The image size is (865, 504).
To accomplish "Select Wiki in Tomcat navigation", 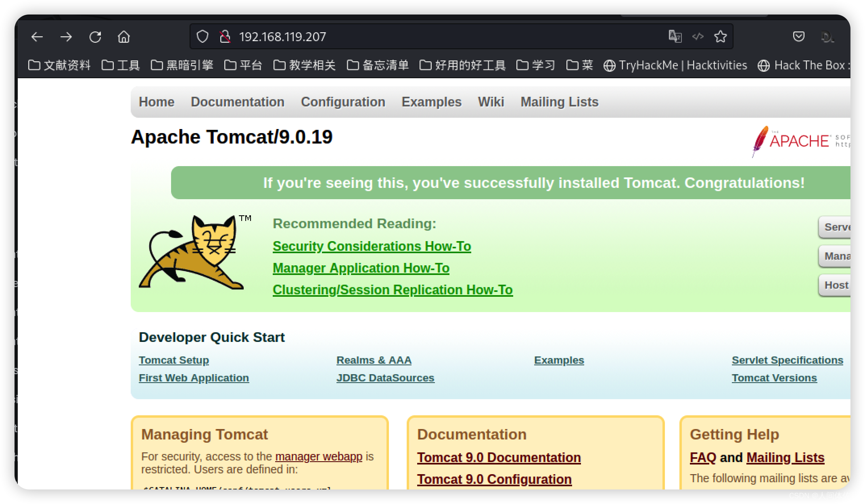I will pyautogui.click(x=491, y=102).
